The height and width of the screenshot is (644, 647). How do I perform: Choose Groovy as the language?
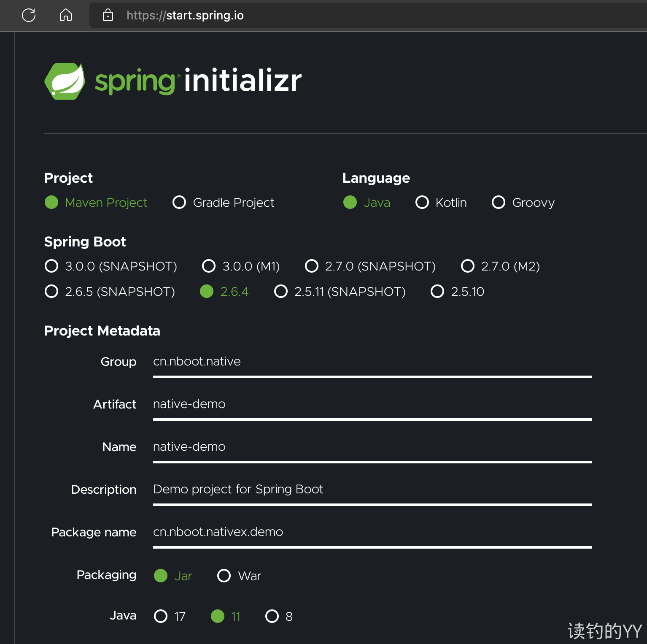pyautogui.click(x=523, y=203)
